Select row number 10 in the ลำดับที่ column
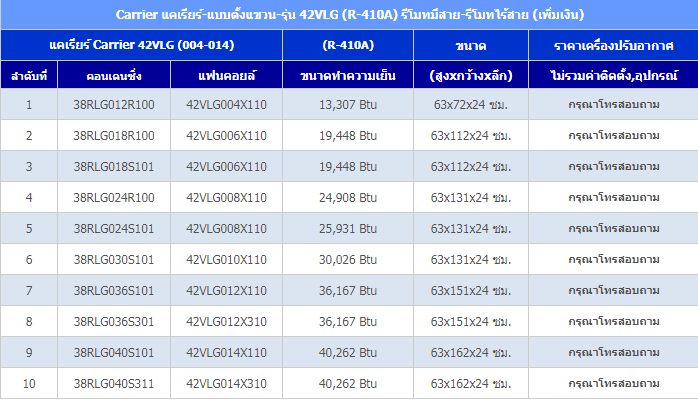This screenshot has width=698, height=411. pos(29,383)
